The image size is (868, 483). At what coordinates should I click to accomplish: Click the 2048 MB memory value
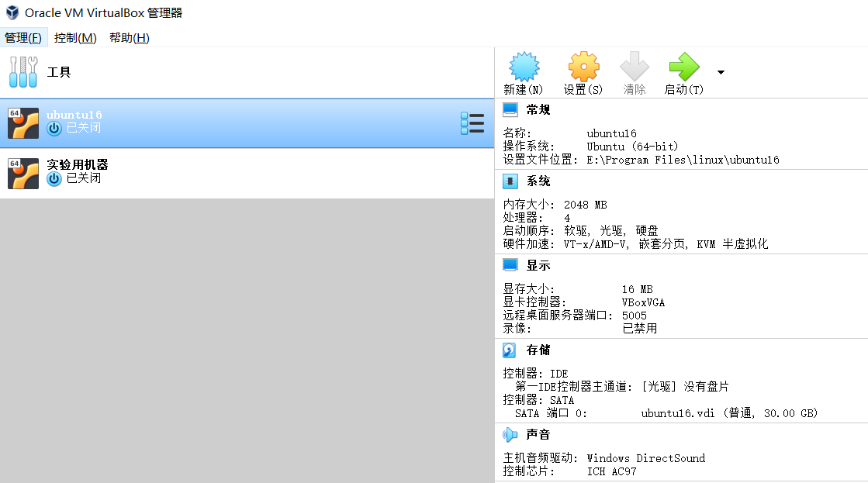click(586, 205)
